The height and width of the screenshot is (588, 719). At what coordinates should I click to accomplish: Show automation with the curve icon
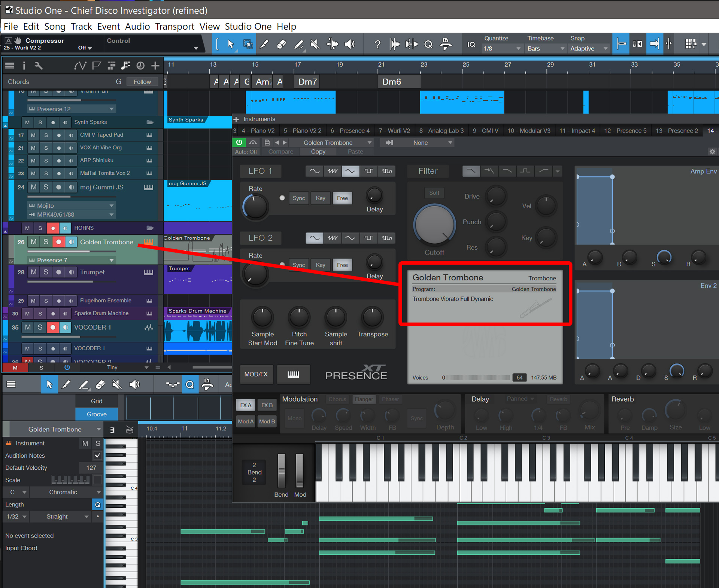[x=79, y=66]
